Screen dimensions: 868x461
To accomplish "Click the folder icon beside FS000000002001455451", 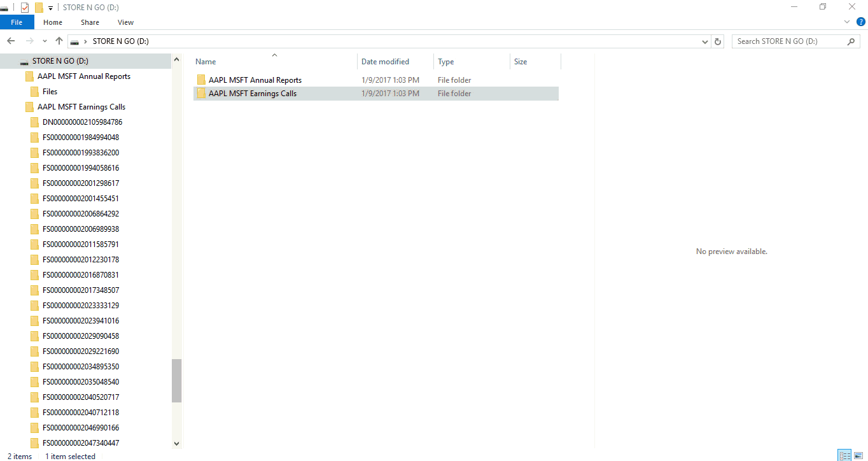I will pyautogui.click(x=34, y=199).
